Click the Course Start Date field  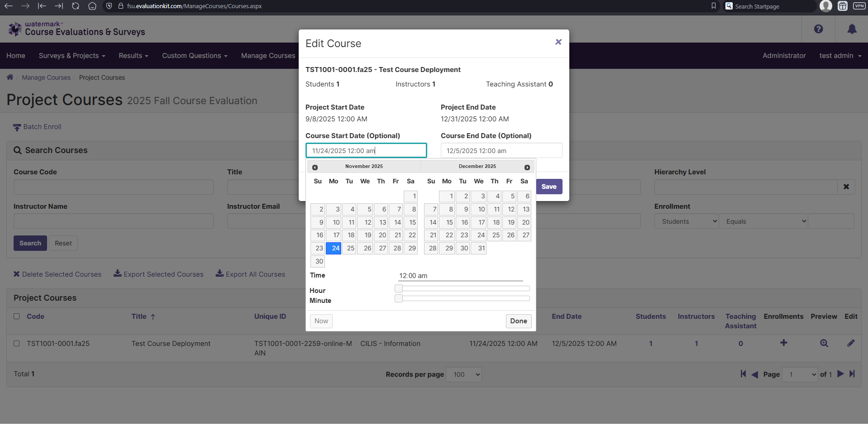(x=366, y=150)
